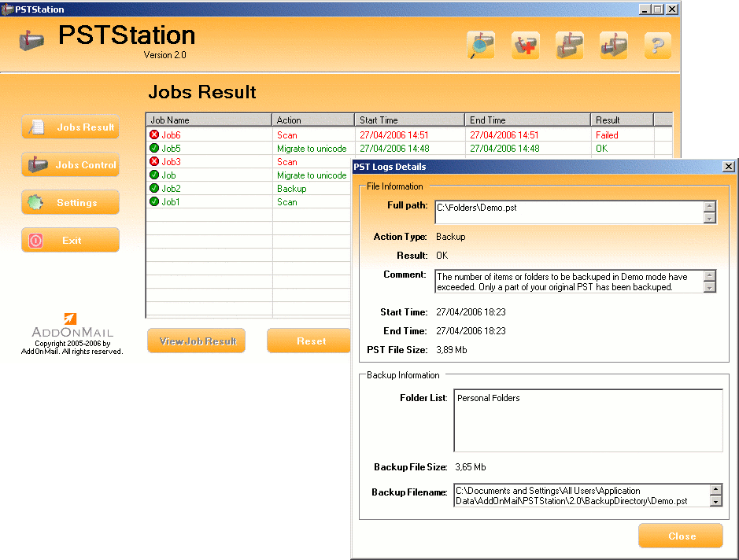Maximize the PSTStation main window
739x560 pixels.
(658, 9)
